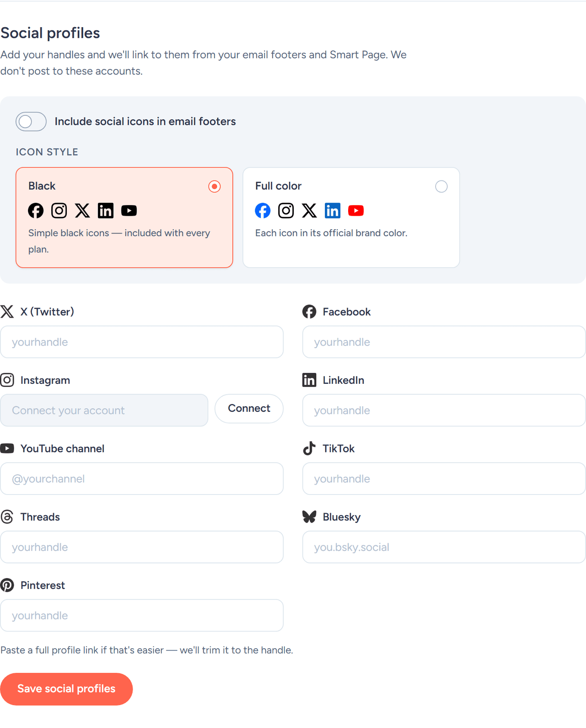
Task: Click the Full color card title text
Action: (278, 186)
